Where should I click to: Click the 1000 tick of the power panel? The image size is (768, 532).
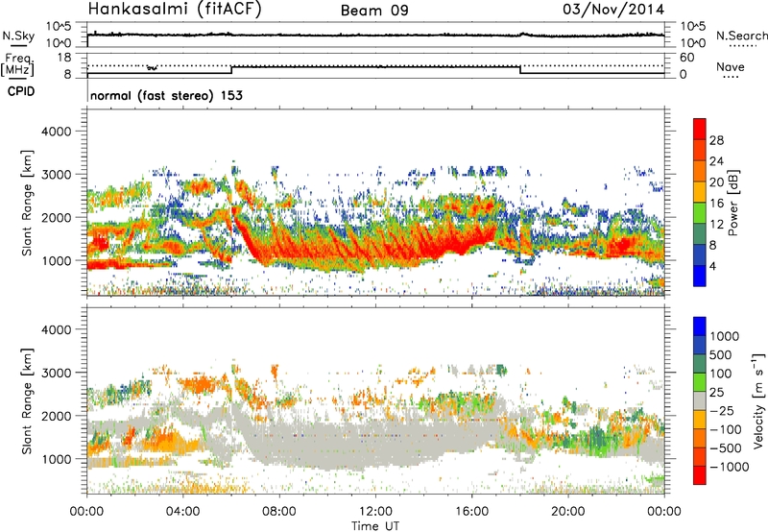pos(56,260)
